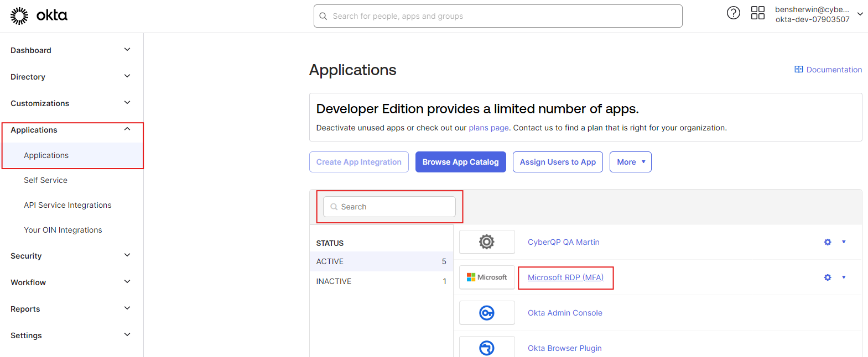
Task: Open the CyberQP QA Martin app
Action: click(x=564, y=242)
